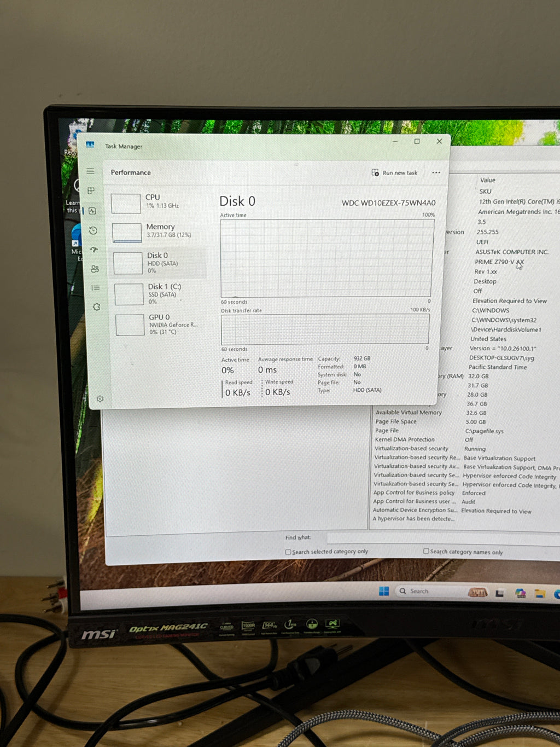Screen dimensions: 560x747
Task: Open Services page sidebar icon
Action: tap(97, 307)
